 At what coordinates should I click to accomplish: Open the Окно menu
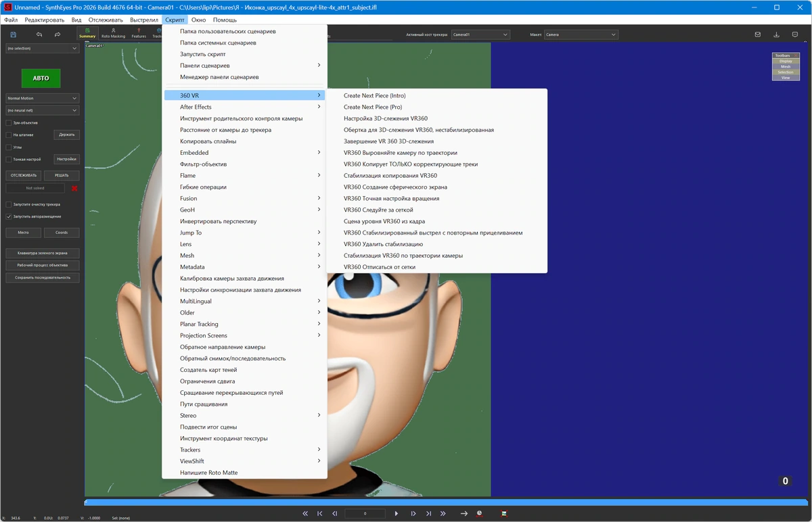click(198, 20)
